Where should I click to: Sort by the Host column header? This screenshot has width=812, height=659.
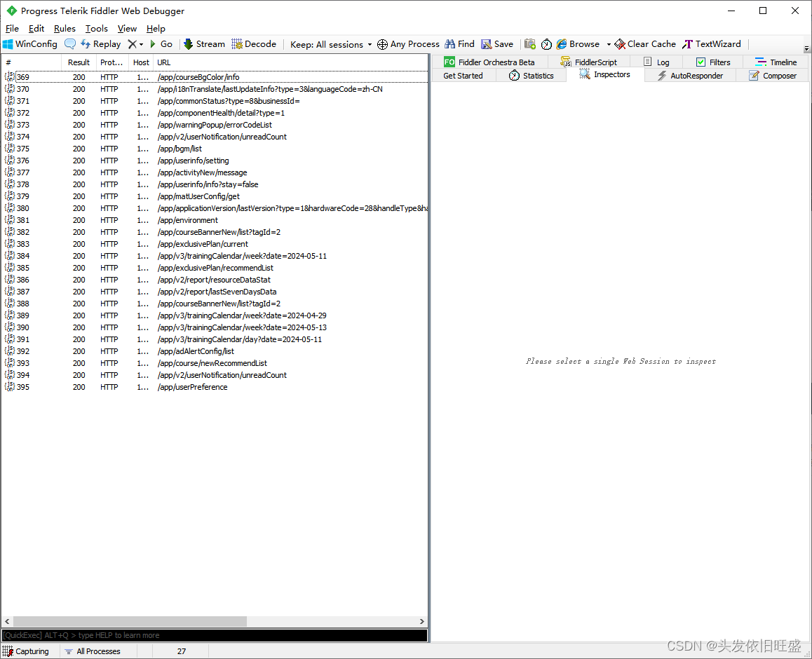click(x=141, y=62)
